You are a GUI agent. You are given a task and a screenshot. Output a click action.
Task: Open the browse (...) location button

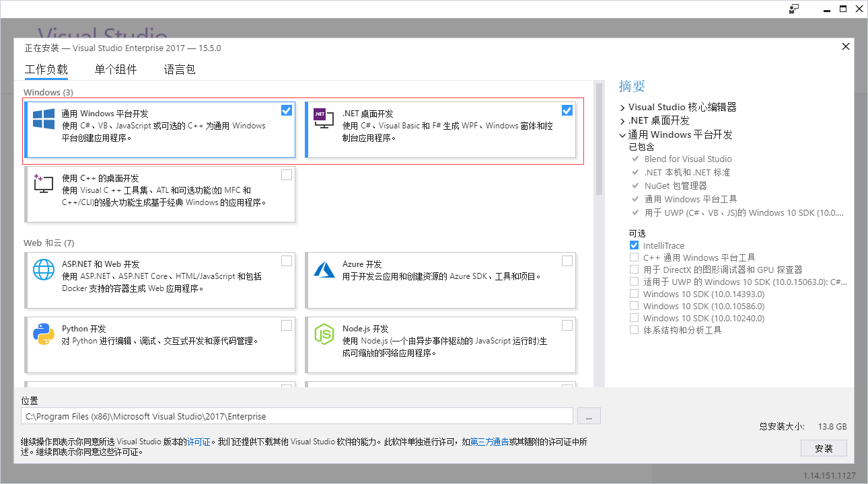(589, 416)
